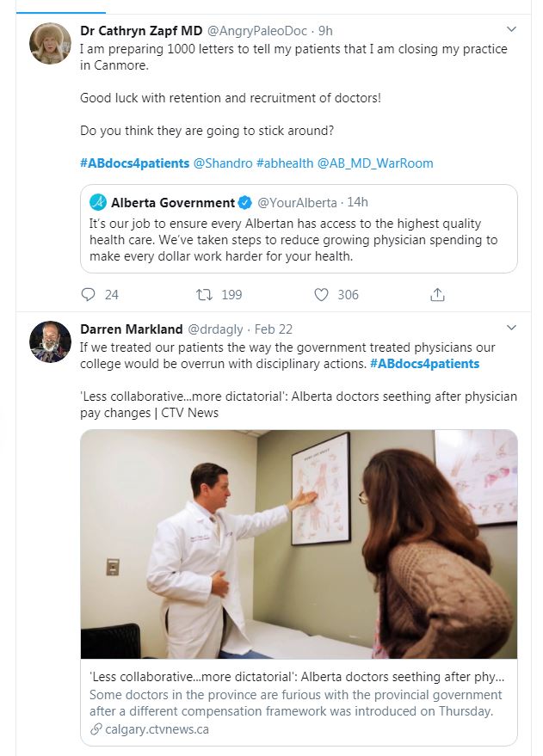This screenshot has width=543, height=756.
Task: Visit the @AB_MD_WarRoom mention
Action: click(x=375, y=163)
